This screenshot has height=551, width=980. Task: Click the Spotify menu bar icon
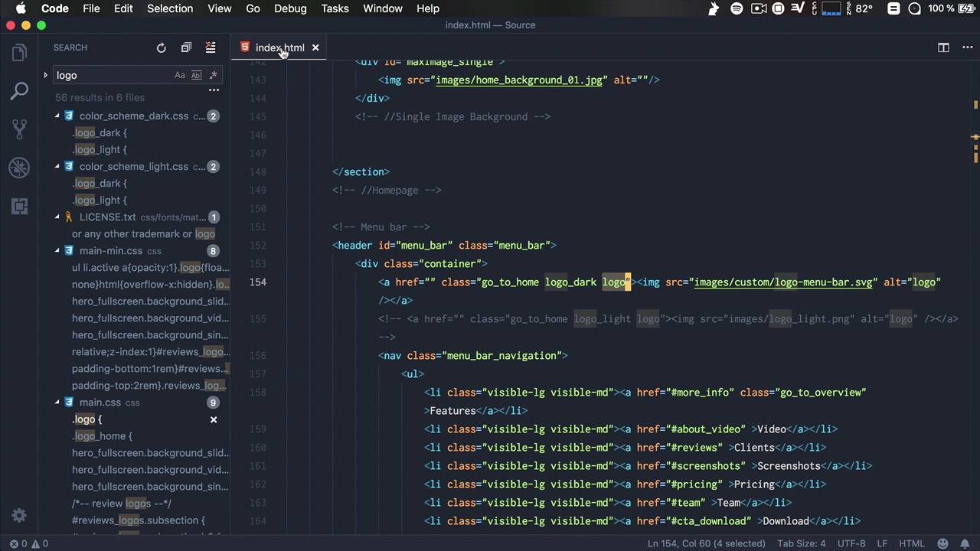pos(737,8)
